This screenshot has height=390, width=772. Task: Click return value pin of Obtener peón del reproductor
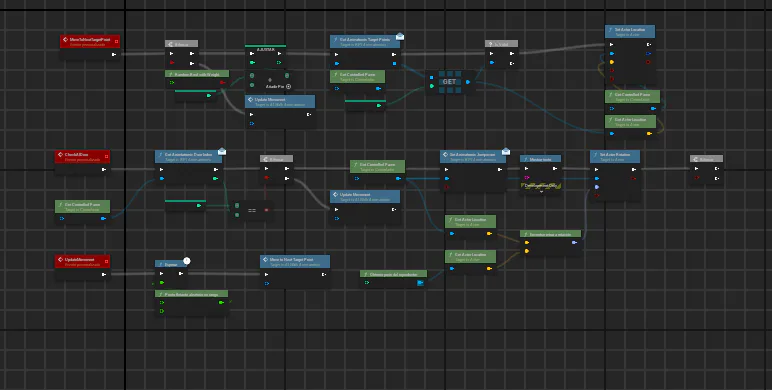click(420, 283)
